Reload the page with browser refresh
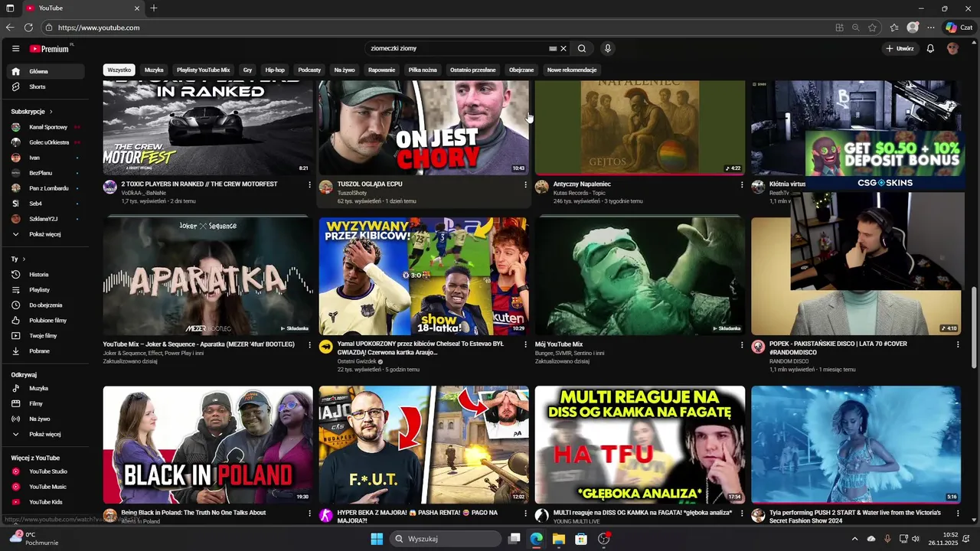 [28, 28]
